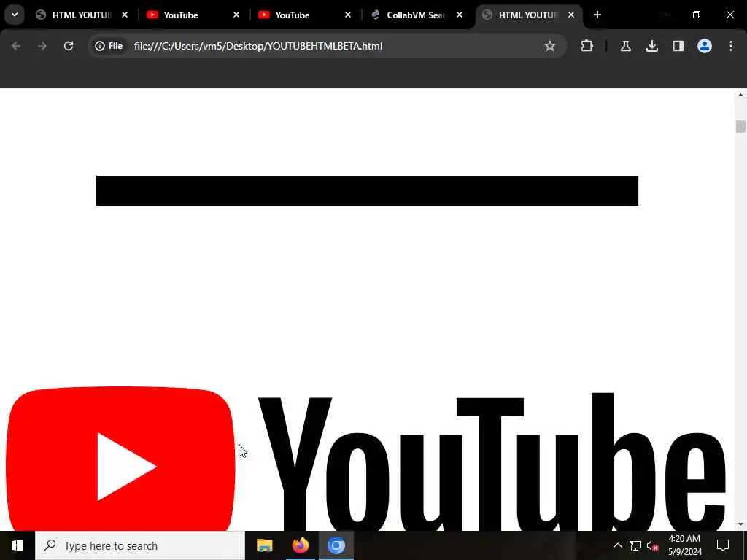Select the active HTML YOUTUBE tab
Image resolution: width=747 pixels, height=560 pixels.
[527, 15]
